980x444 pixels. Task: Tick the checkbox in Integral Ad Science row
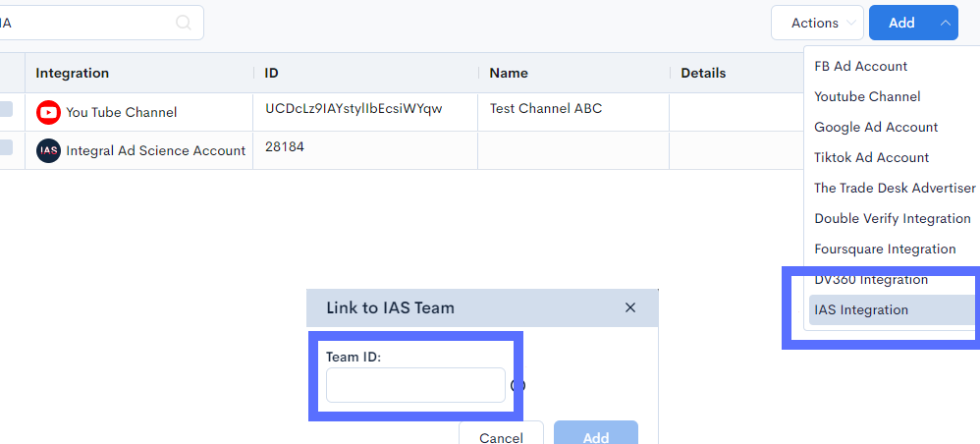click(x=6, y=147)
